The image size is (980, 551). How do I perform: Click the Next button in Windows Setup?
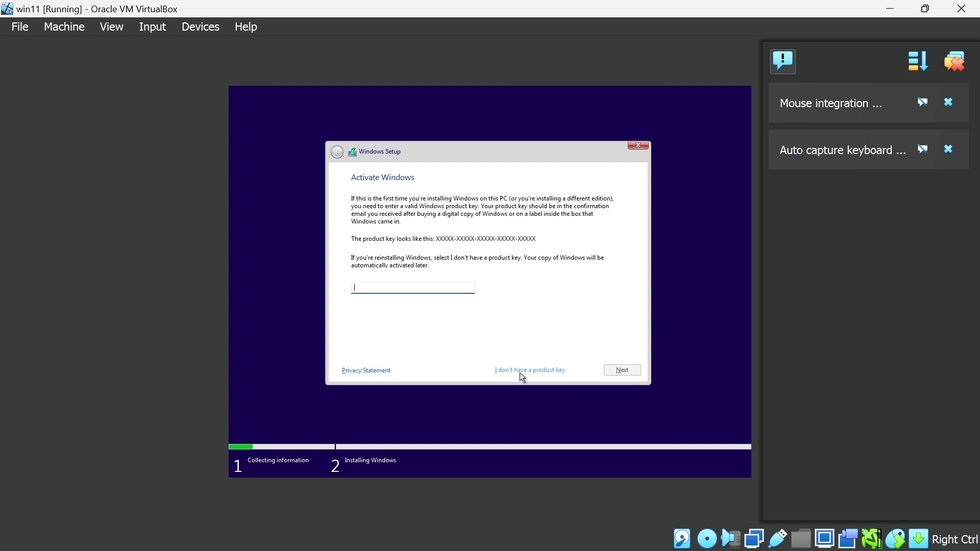click(x=622, y=370)
